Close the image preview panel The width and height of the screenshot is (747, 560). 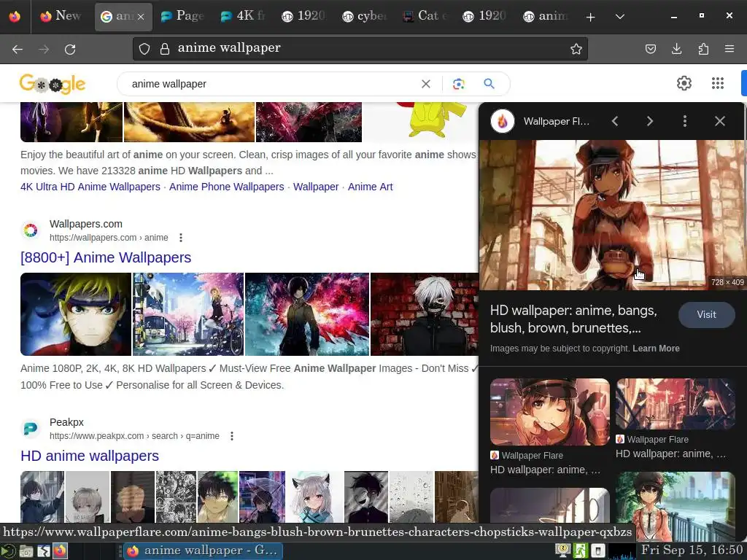(x=720, y=121)
